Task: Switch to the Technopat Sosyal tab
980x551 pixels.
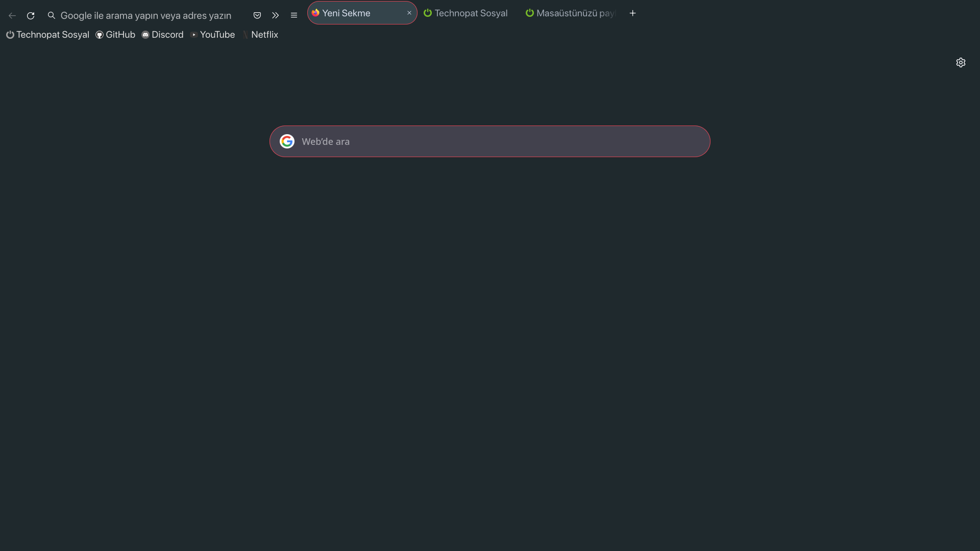Action: pyautogui.click(x=465, y=13)
